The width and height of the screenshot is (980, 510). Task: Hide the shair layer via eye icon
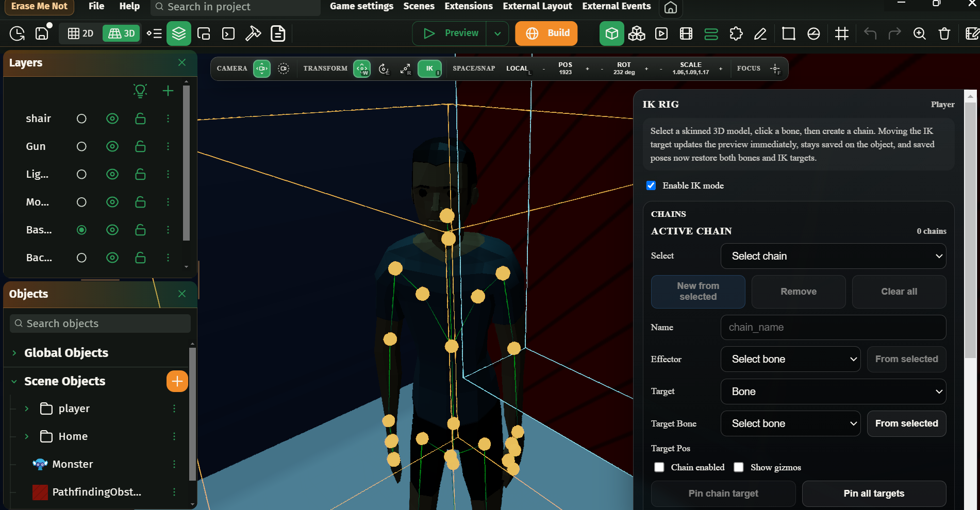coord(112,118)
